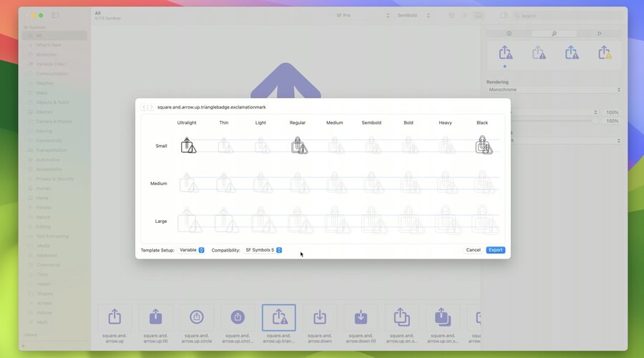
Task: Choose the monochrome rendering preview
Action: click(x=506, y=53)
